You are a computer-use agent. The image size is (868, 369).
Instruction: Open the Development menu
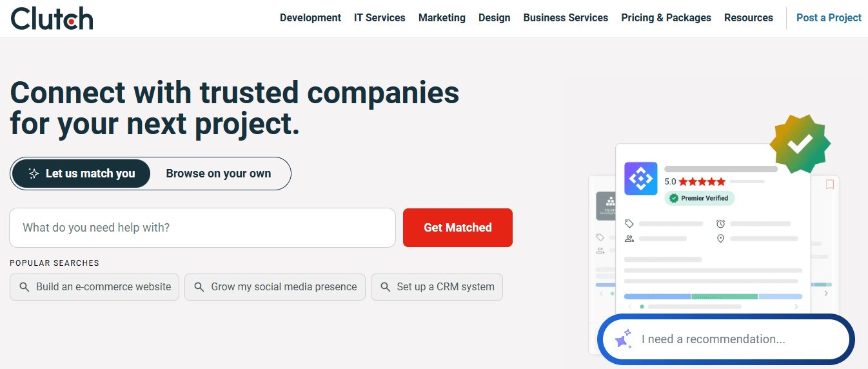(x=310, y=18)
